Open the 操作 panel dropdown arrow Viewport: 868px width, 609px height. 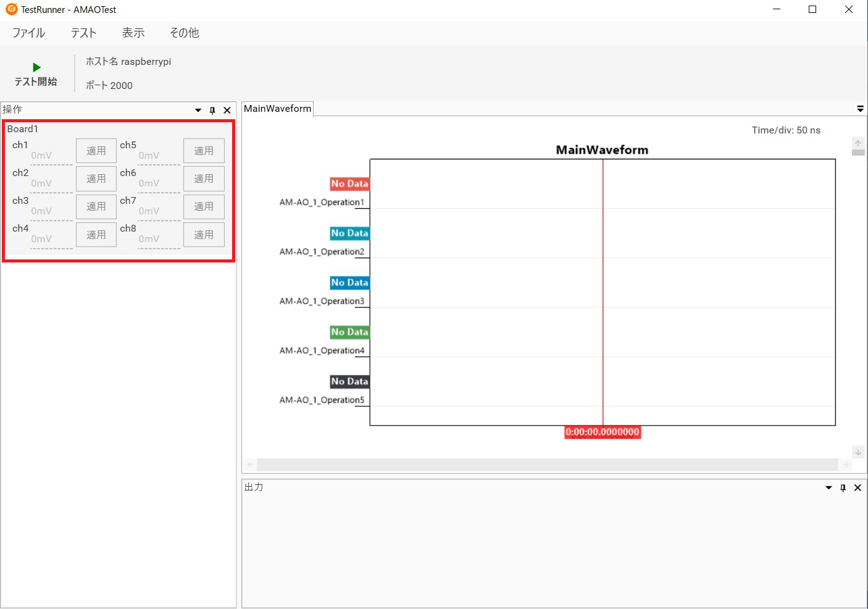pos(198,111)
